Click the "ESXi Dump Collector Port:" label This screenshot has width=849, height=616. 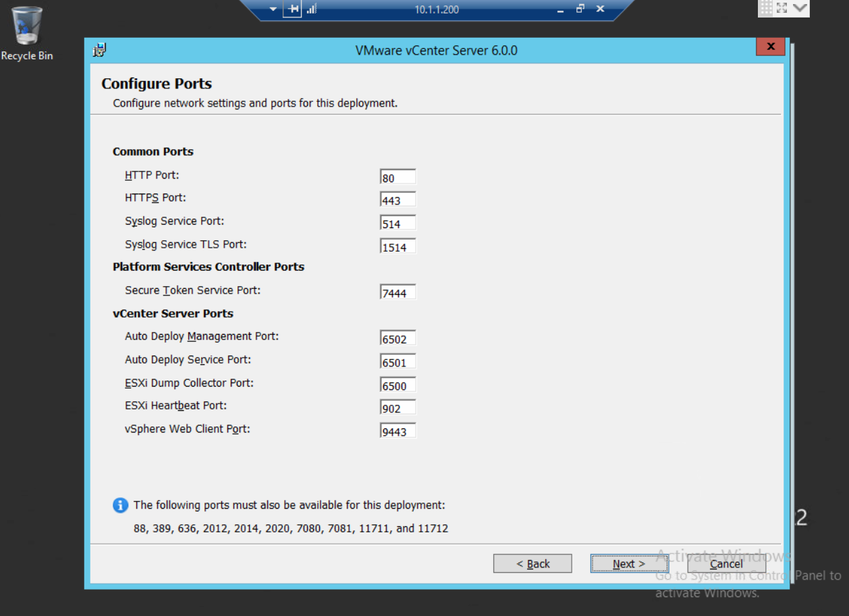click(x=190, y=383)
